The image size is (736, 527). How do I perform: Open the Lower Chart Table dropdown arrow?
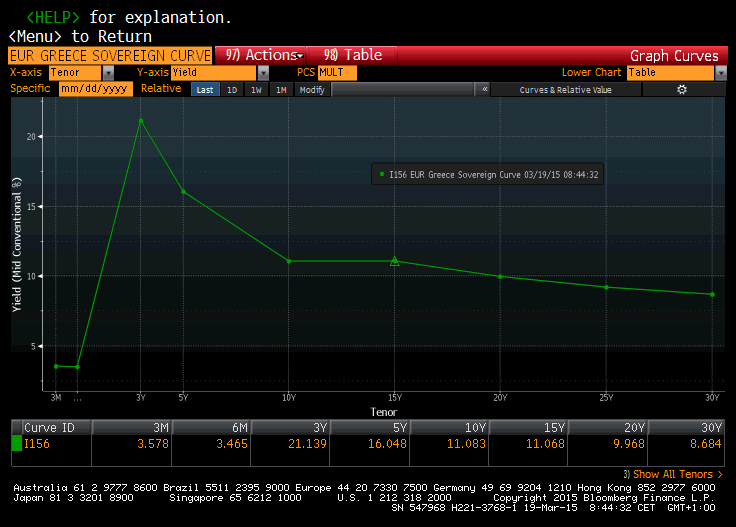[721, 73]
